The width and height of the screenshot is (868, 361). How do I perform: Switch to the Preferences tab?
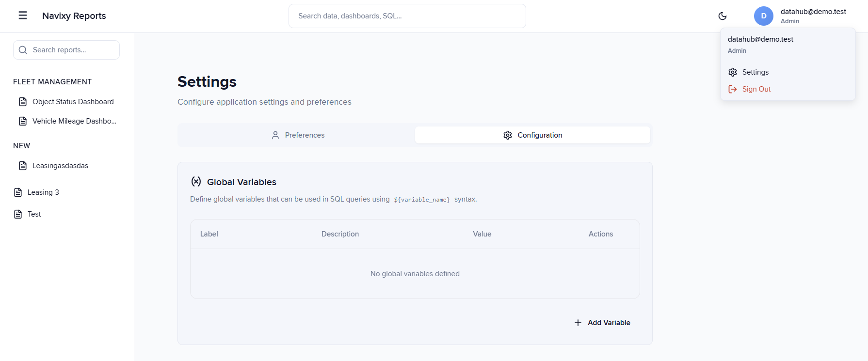(297, 135)
